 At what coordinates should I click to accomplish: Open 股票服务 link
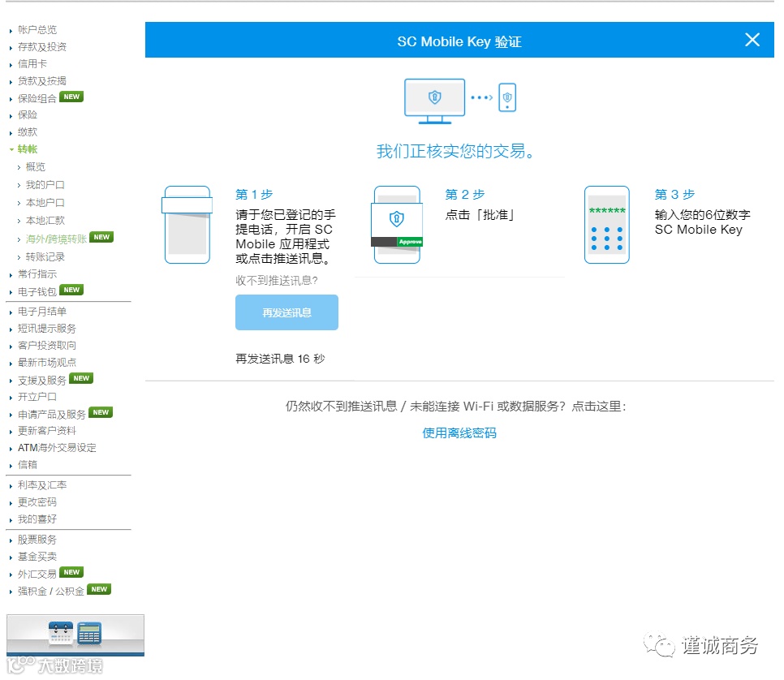point(37,540)
